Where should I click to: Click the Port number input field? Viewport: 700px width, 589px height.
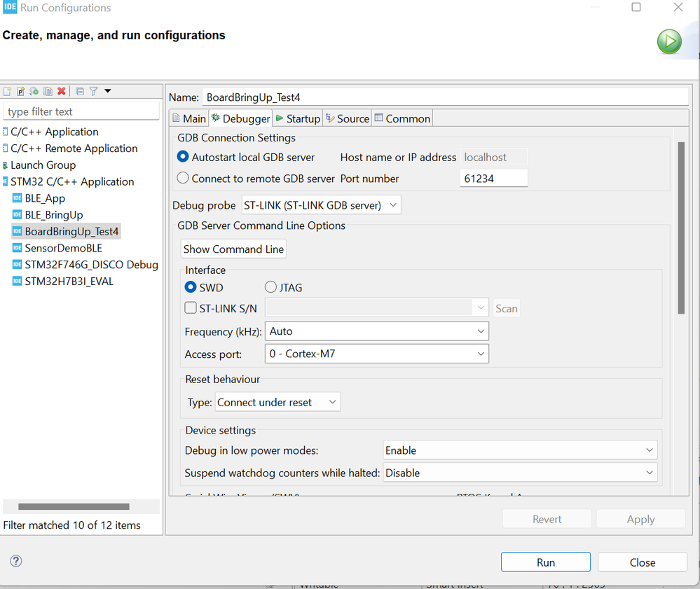(x=493, y=179)
